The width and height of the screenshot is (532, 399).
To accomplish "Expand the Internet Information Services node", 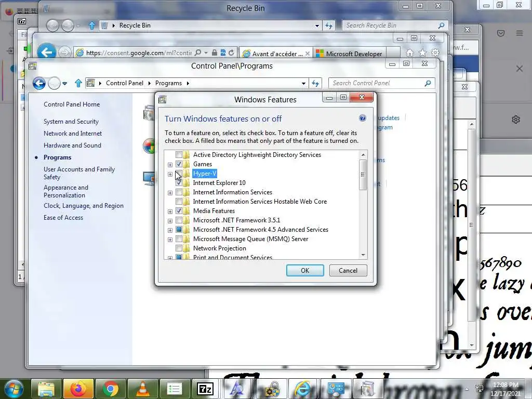I will [x=170, y=193].
